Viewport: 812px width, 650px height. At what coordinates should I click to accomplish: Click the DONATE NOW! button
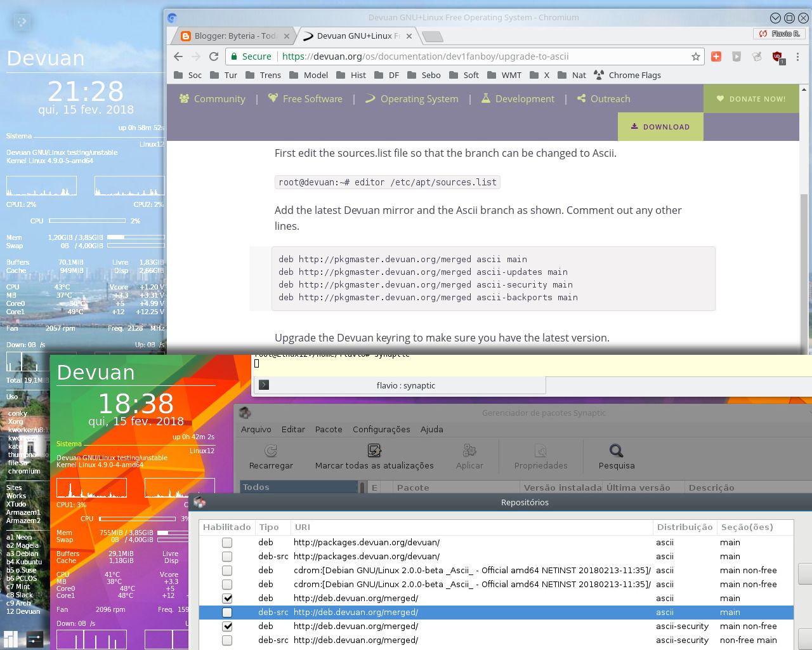751,98
